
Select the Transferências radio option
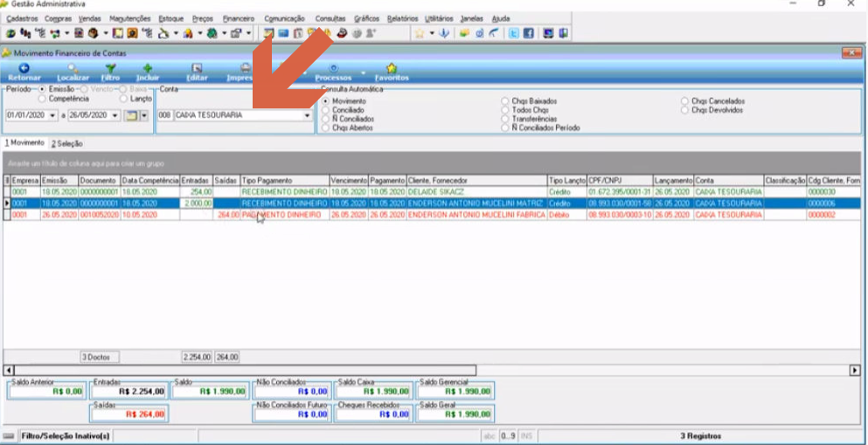coord(505,119)
